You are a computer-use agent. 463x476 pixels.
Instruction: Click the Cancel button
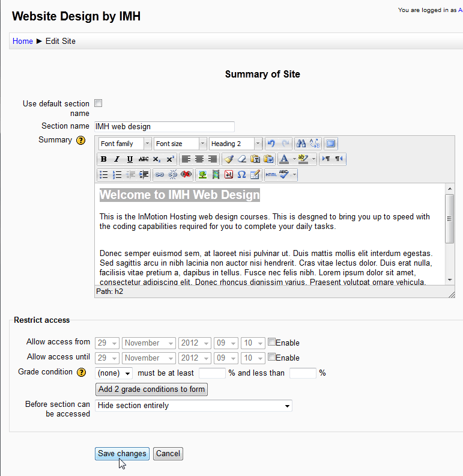(168, 454)
